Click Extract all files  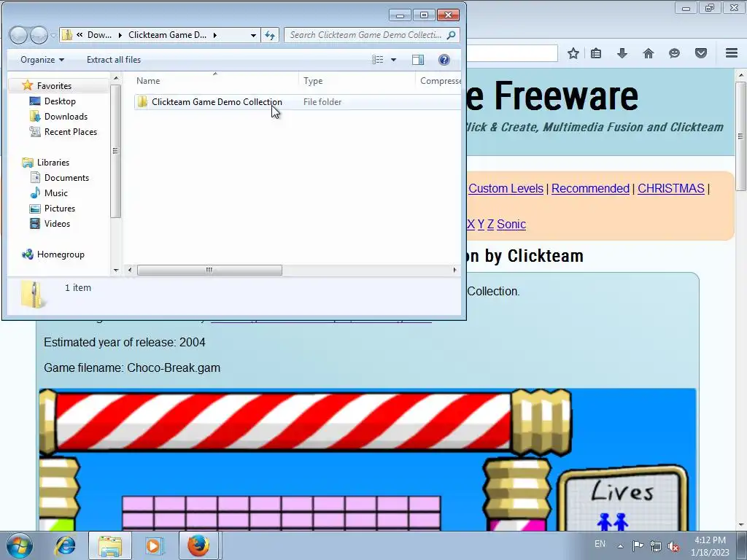click(114, 60)
